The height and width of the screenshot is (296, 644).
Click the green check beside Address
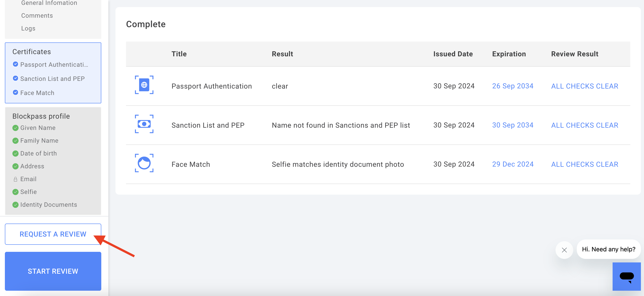click(x=15, y=166)
